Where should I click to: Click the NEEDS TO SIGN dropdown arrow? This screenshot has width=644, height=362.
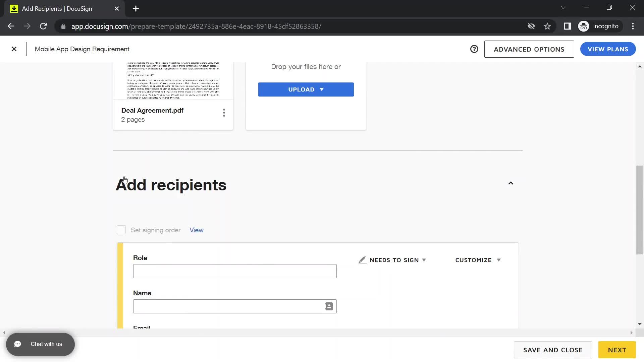pyautogui.click(x=424, y=260)
